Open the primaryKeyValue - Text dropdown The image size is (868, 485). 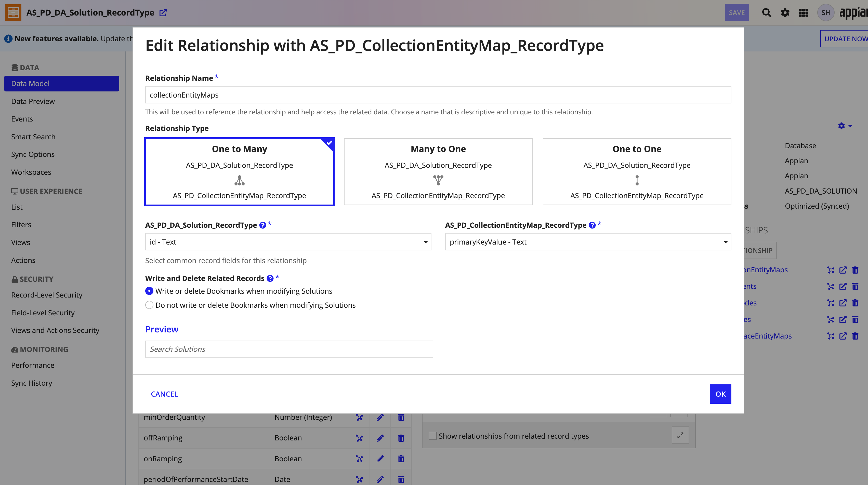[588, 242]
